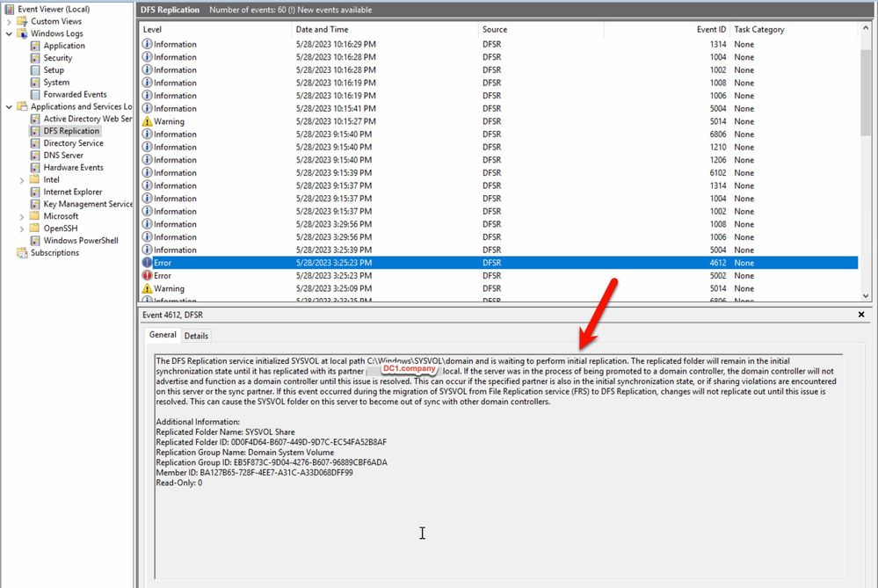Click the event list scroll up arrow
Screen dimensions: 878x588
pyautogui.click(x=866, y=28)
